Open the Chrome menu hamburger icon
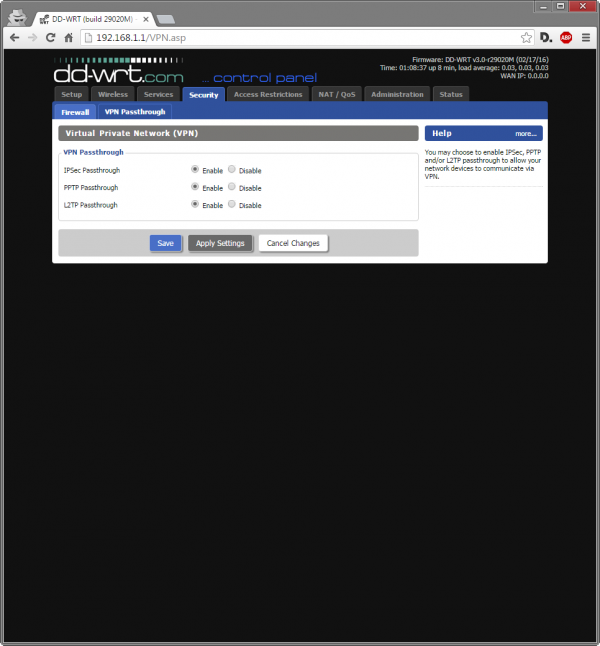Viewport: 600px width, 646px height. click(x=586, y=37)
